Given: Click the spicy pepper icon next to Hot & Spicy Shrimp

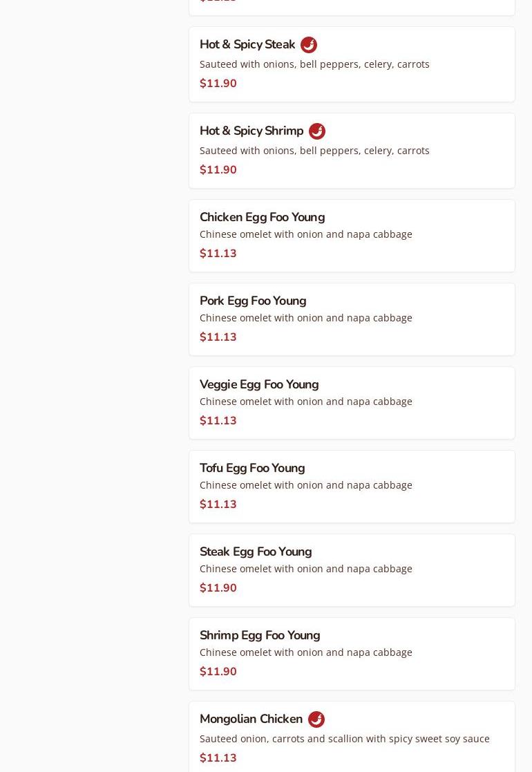Looking at the screenshot, I should point(317,131).
